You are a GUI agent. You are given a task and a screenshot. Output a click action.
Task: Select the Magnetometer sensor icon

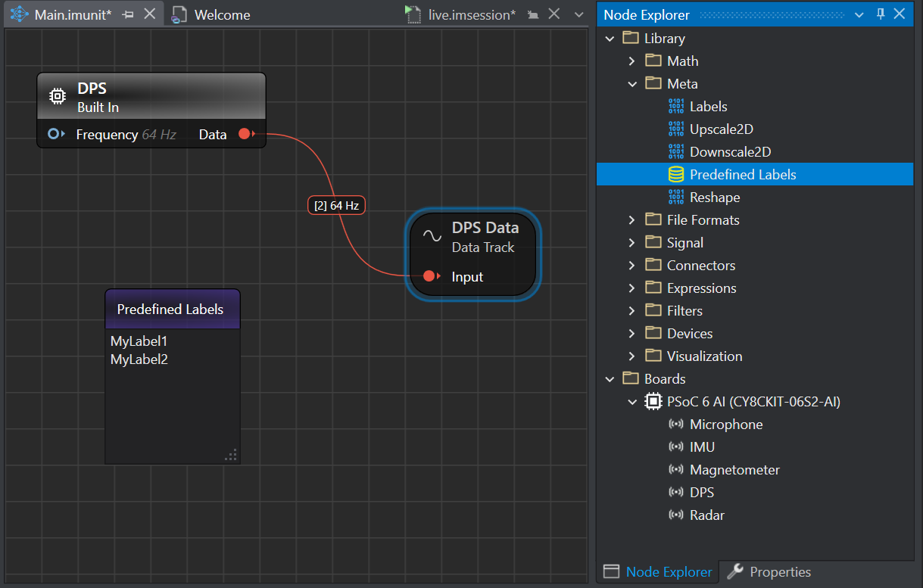[x=676, y=470]
